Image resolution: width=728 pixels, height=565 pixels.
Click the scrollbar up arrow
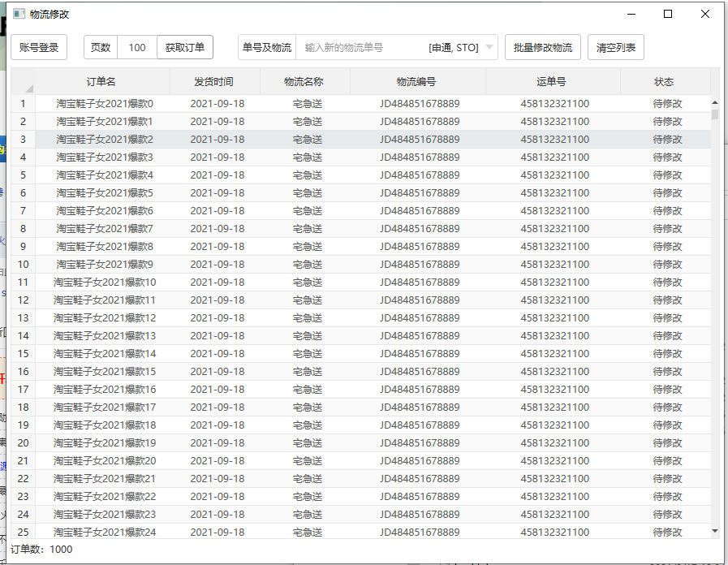[714, 102]
